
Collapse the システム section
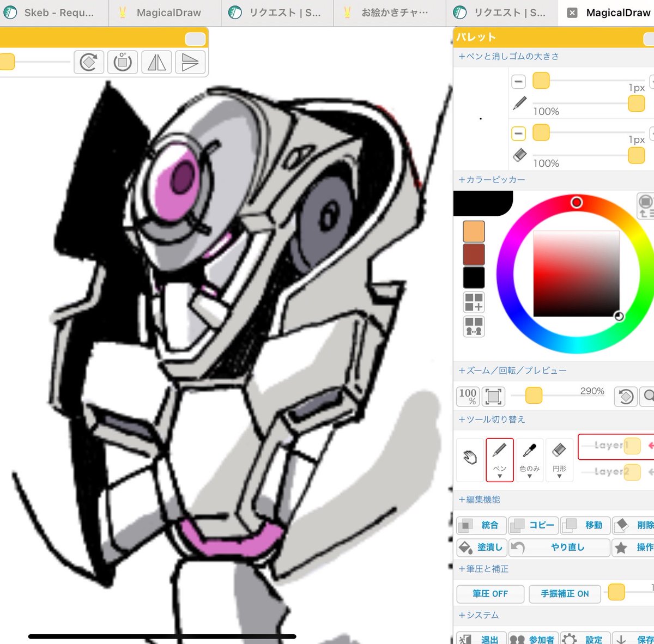479,615
